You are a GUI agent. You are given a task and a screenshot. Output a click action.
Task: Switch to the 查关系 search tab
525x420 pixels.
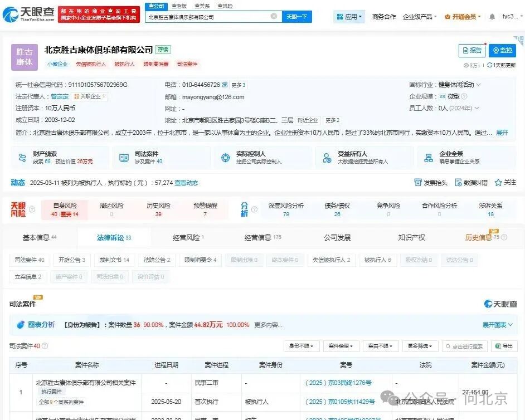[x=202, y=6]
